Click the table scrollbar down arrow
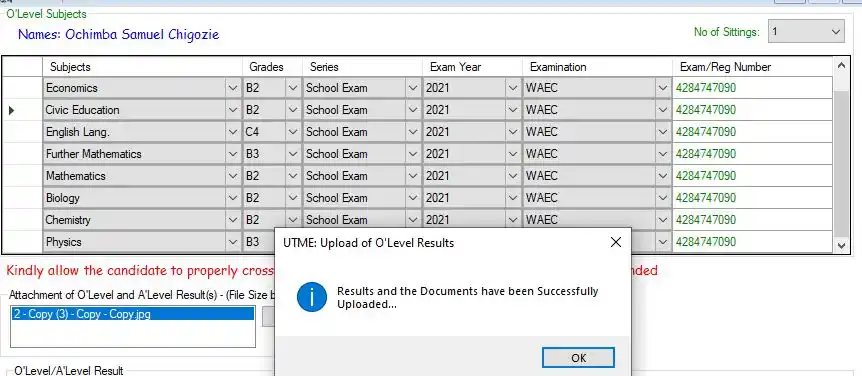This screenshot has width=862, height=376. coord(841,245)
